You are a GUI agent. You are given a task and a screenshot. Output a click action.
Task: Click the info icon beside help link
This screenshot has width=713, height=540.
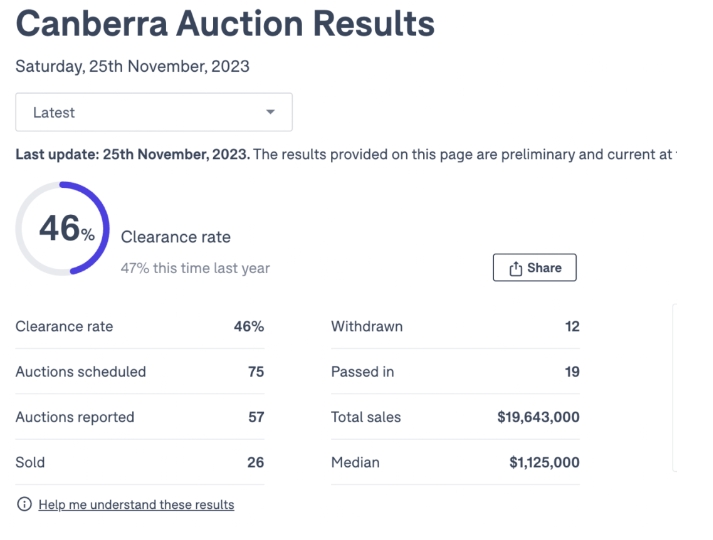24,504
